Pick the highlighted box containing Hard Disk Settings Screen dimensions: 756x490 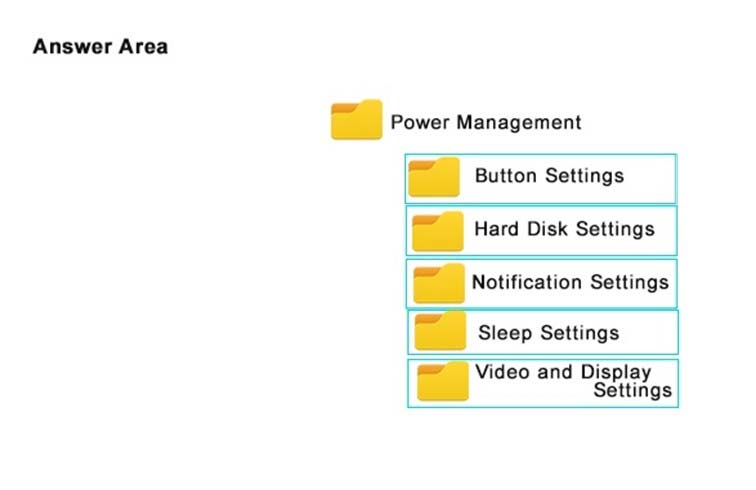(x=541, y=231)
